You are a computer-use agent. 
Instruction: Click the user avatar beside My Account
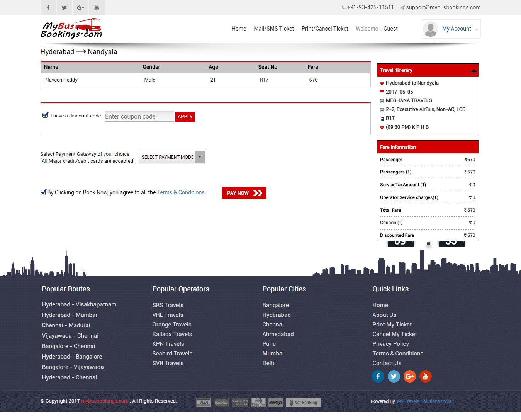click(431, 29)
